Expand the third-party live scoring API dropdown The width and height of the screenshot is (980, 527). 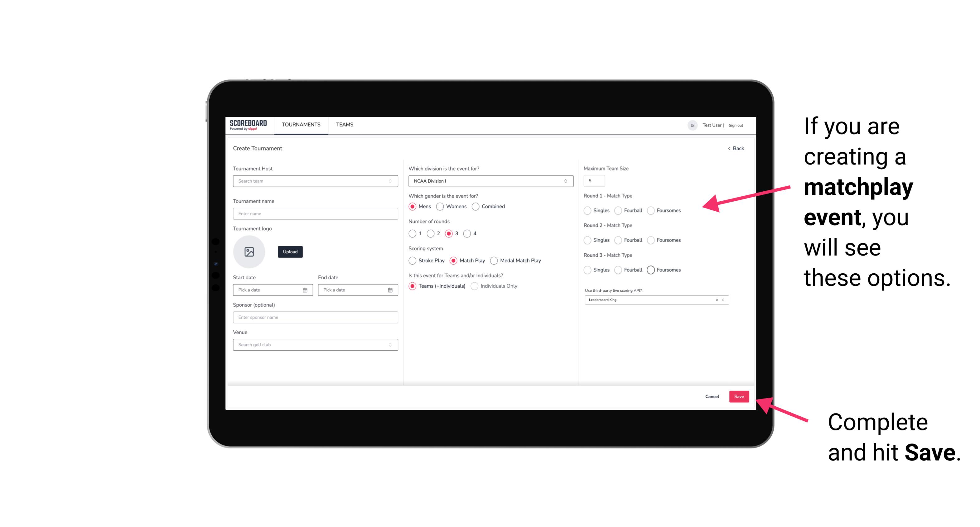click(x=722, y=300)
